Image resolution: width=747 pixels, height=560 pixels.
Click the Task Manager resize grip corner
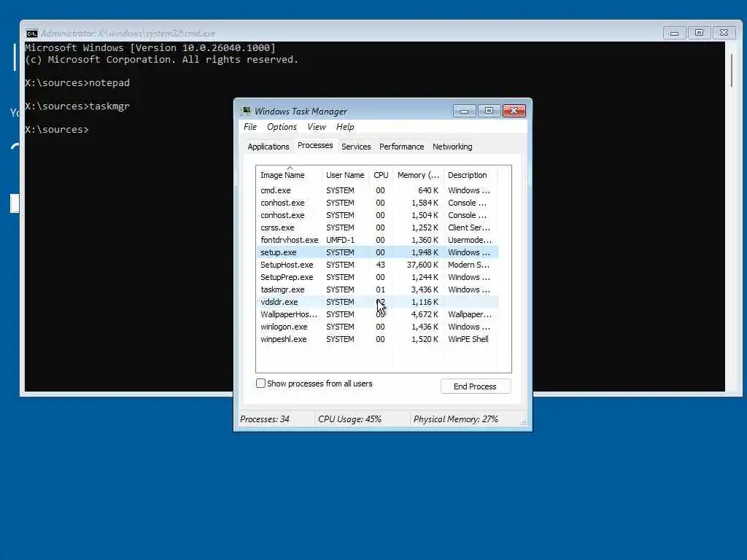point(523,422)
